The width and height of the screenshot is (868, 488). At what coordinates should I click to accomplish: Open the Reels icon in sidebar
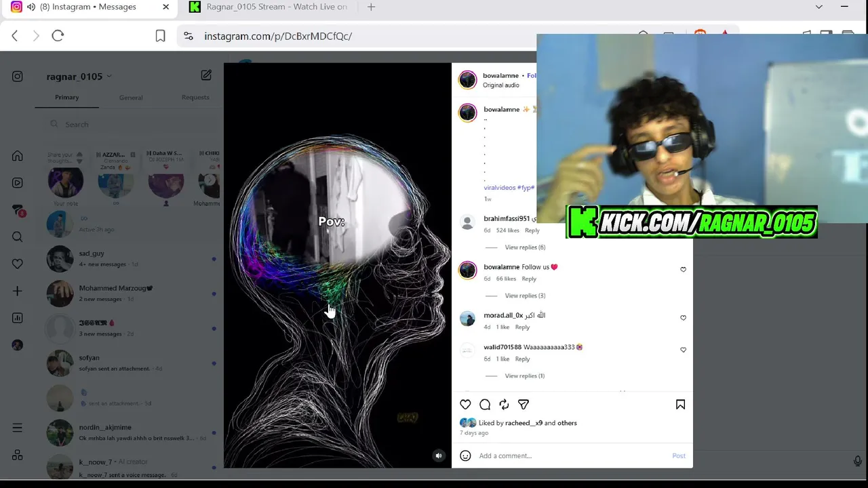click(18, 183)
